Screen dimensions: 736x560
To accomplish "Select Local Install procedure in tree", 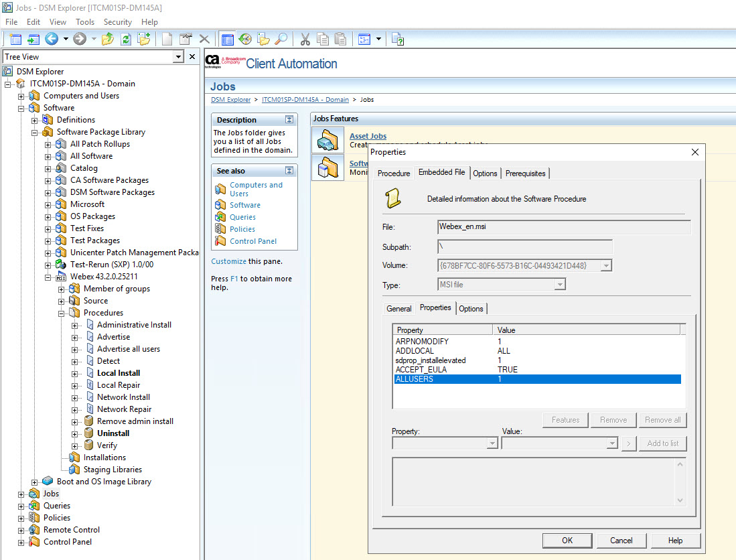I will click(119, 373).
